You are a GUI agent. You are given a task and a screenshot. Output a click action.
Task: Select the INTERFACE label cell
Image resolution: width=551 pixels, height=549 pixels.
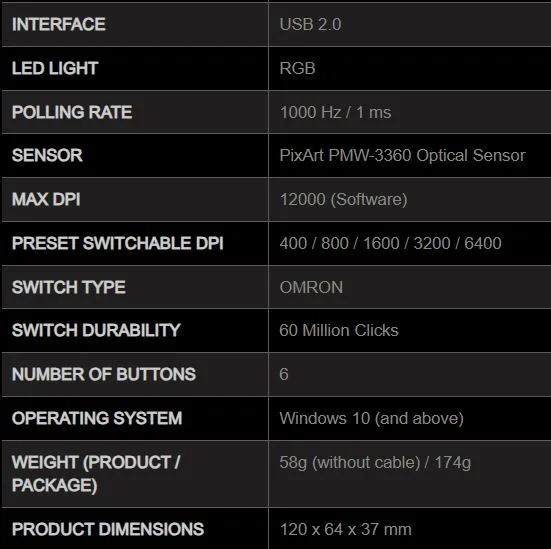135,24
